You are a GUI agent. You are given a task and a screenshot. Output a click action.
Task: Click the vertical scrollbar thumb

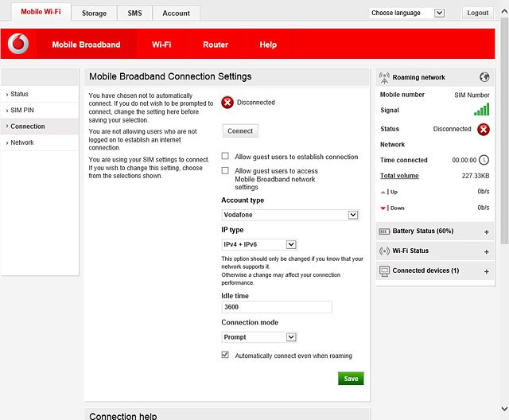(504, 130)
